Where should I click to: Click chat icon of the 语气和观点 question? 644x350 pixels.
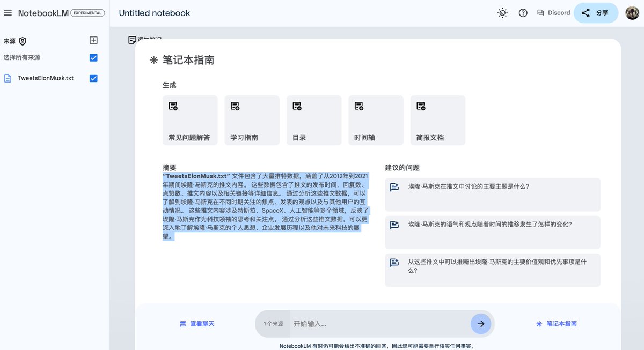394,225
